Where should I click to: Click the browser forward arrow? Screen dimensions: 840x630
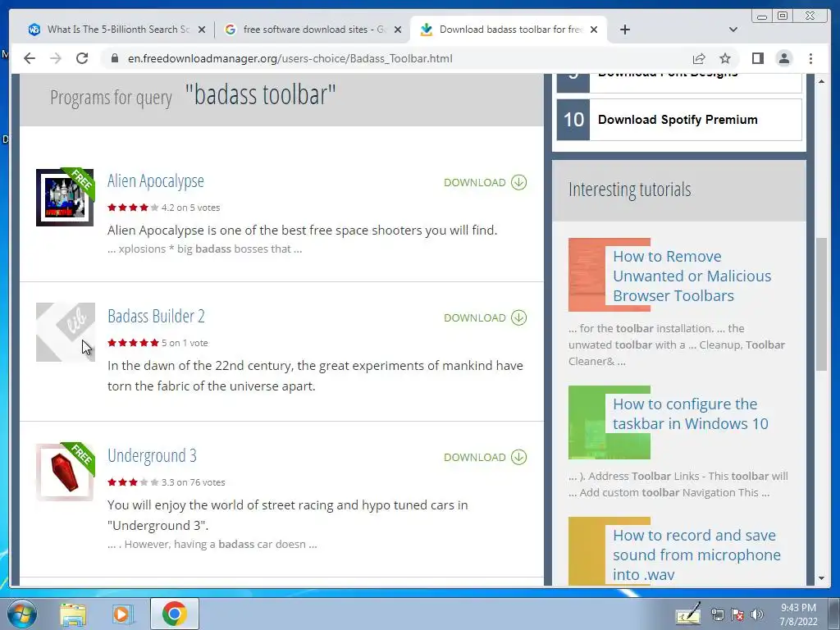click(56, 58)
